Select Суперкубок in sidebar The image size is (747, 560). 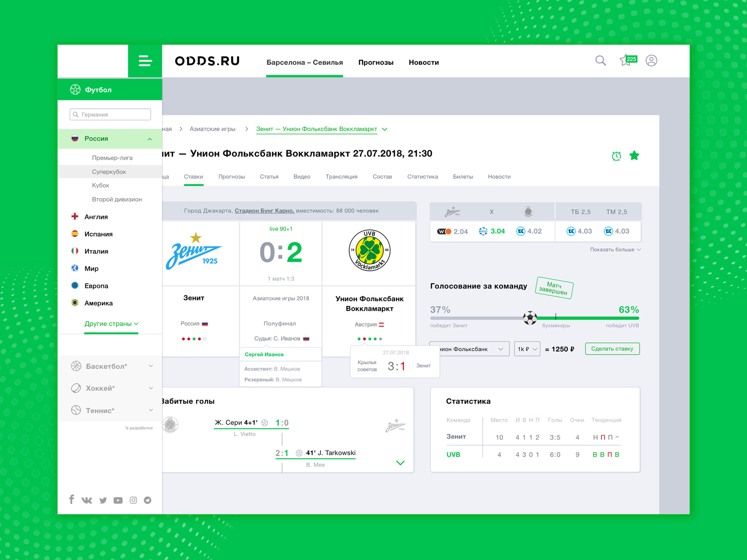(109, 172)
